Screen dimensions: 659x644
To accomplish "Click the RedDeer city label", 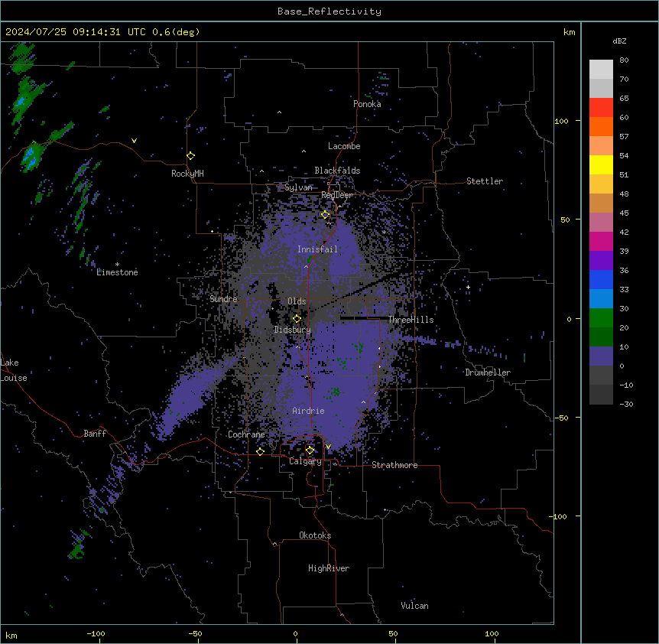I will click(x=336, y=195).
